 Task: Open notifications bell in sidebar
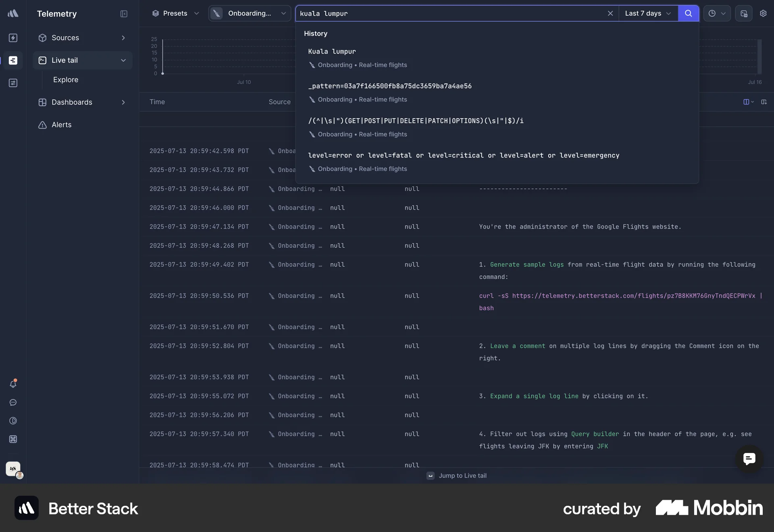(x=13, y=384)
